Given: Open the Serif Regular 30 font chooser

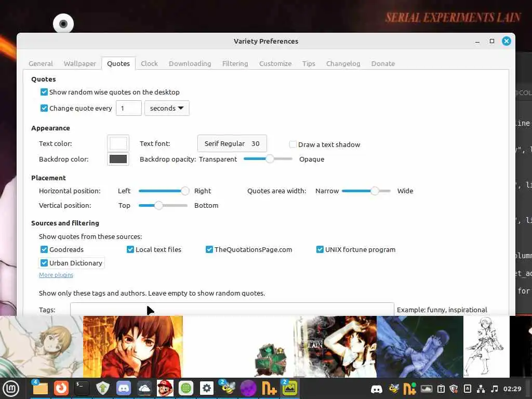Looking at the screenshot, I should point(232,143).
